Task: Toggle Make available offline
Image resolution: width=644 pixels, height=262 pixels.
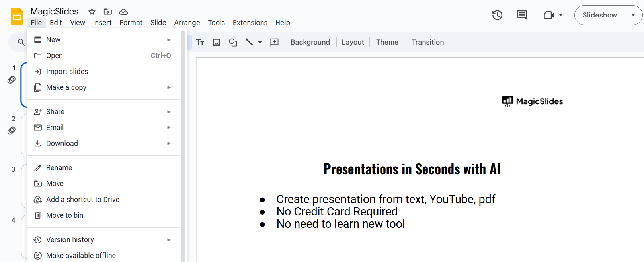Action: pos(103,256)
